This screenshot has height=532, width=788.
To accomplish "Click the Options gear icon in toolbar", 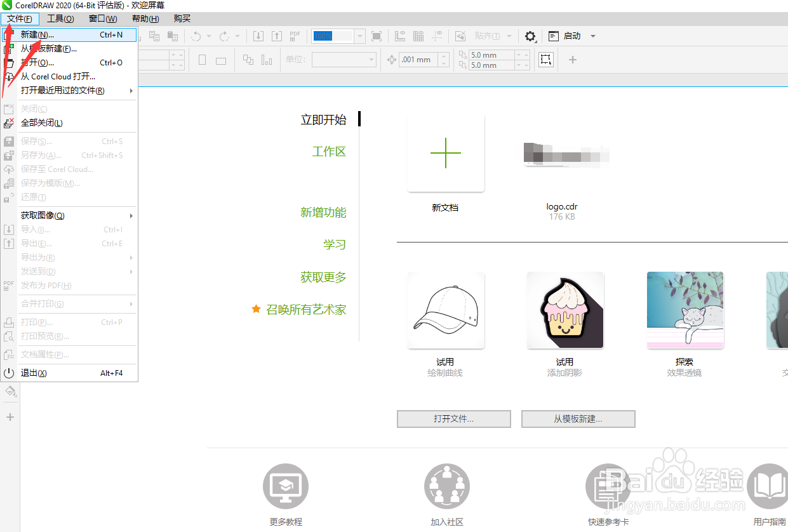I will 530,36.
